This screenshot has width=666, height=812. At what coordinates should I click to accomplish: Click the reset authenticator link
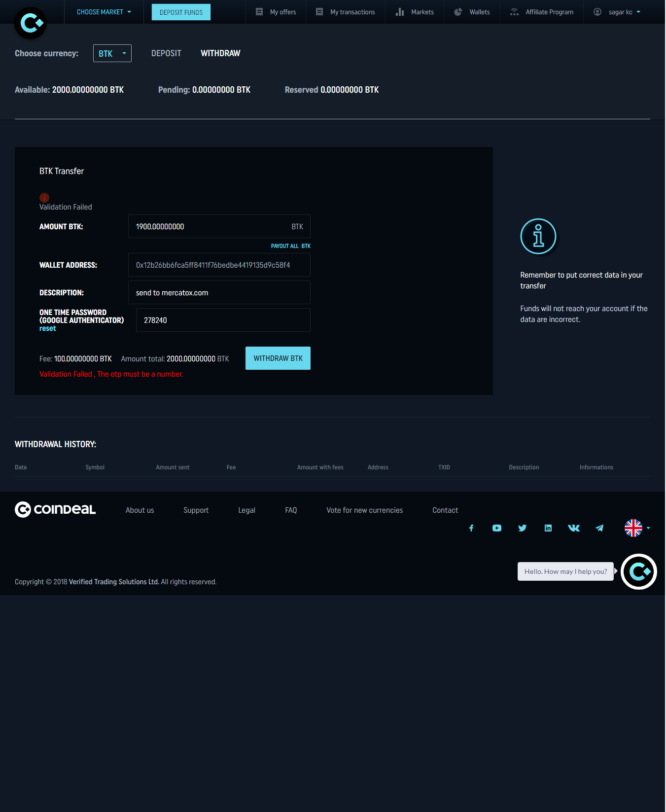coord(48,329)
